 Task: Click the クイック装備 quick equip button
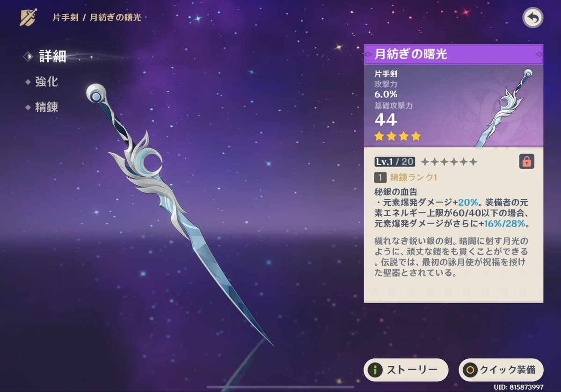coord(501,370)
